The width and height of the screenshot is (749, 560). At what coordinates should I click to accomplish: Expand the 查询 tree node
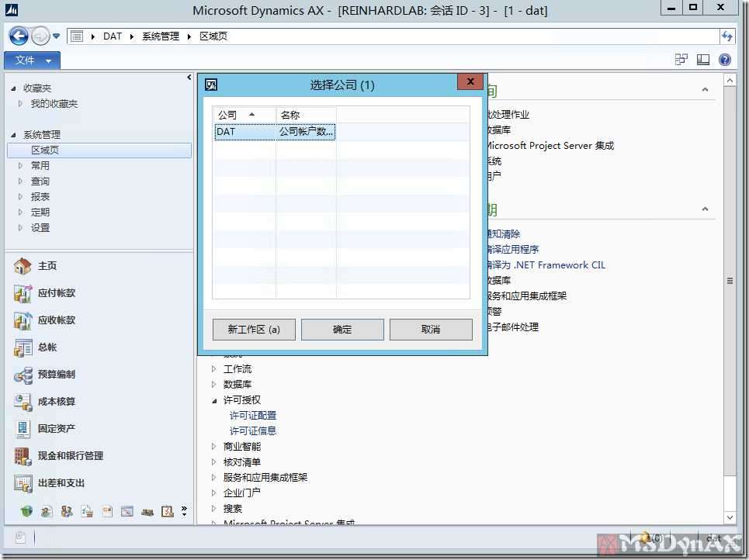pos(20,181)
